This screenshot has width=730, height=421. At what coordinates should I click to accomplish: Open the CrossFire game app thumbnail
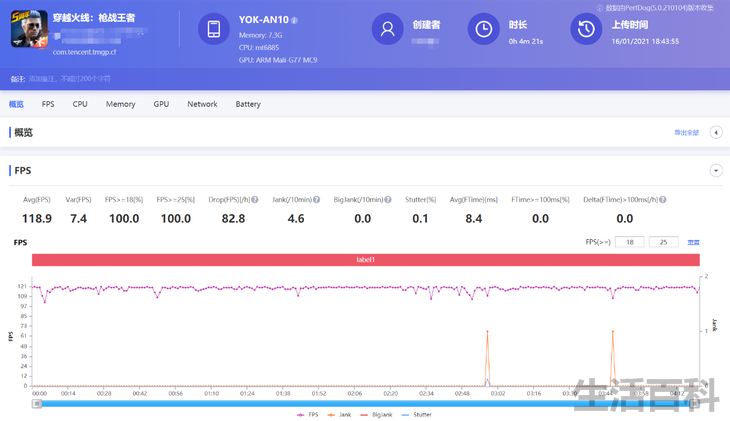tap(29, 29)
